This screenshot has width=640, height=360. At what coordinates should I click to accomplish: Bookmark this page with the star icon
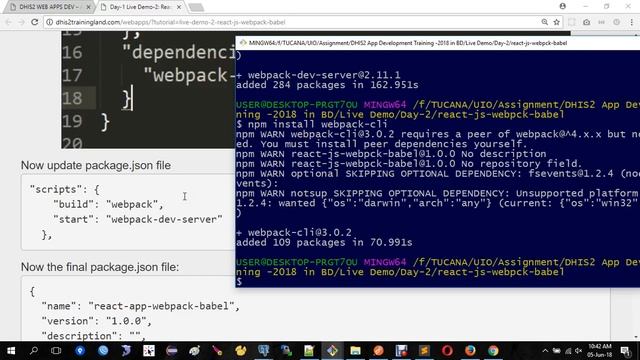(556, 22)
